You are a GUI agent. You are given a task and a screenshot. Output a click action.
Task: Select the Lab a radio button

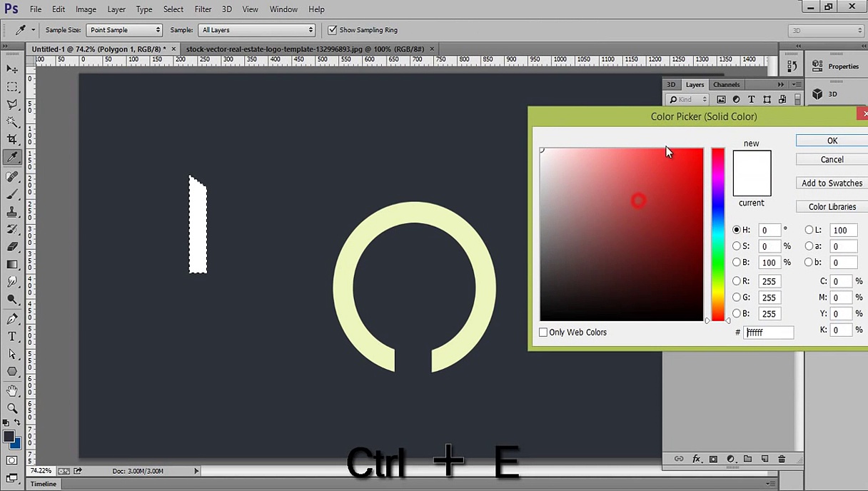[809, 246]
